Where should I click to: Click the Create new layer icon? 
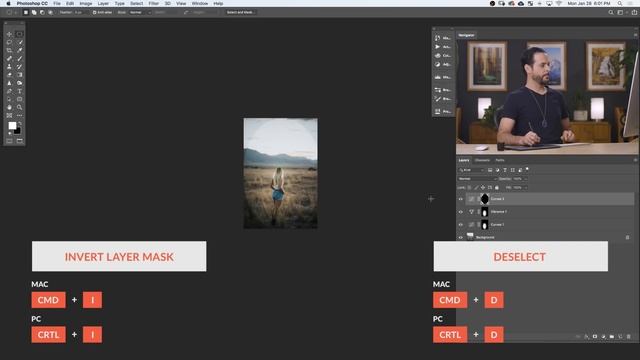(620, 337)
